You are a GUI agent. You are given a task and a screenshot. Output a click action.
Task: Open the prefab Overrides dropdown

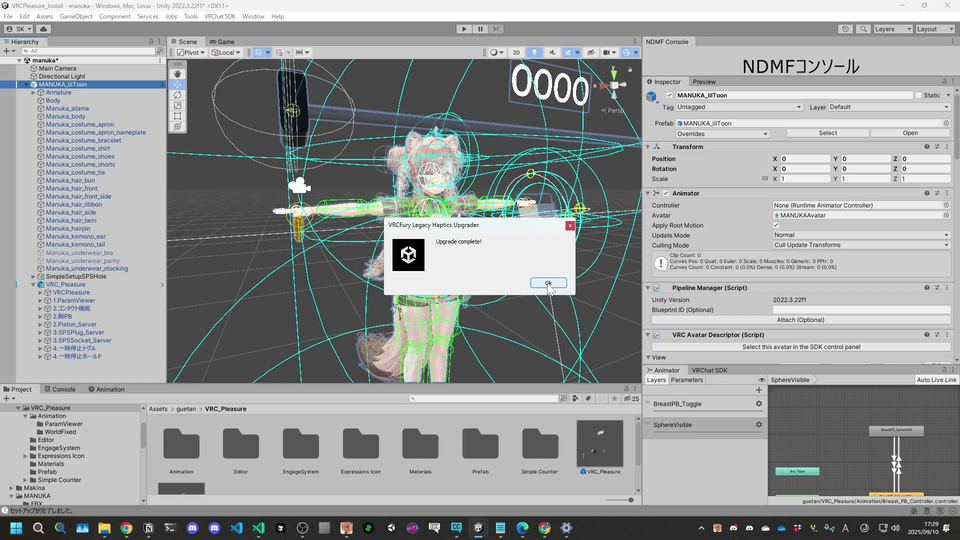pos(722,133)
